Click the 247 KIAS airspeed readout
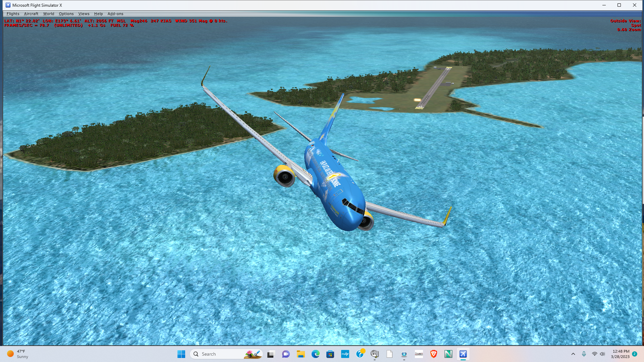The image size is (644, 362). coord(161,21)
